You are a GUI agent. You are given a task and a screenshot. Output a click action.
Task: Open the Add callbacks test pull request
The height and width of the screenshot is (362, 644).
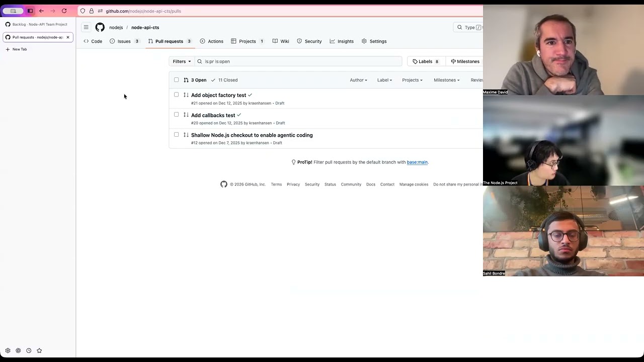click(213, 115)
